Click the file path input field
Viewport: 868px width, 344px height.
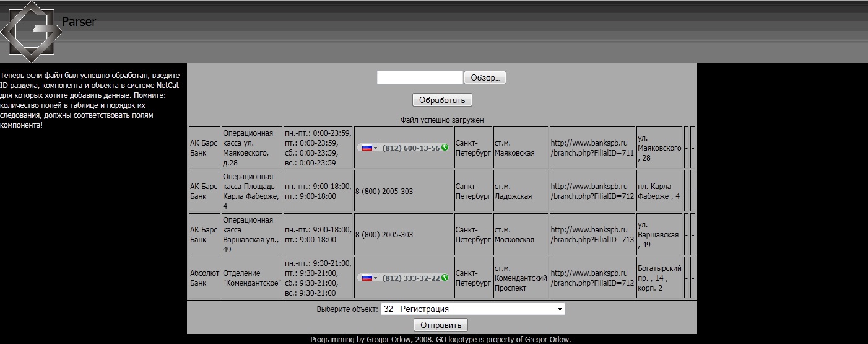(x=420, y=77)
